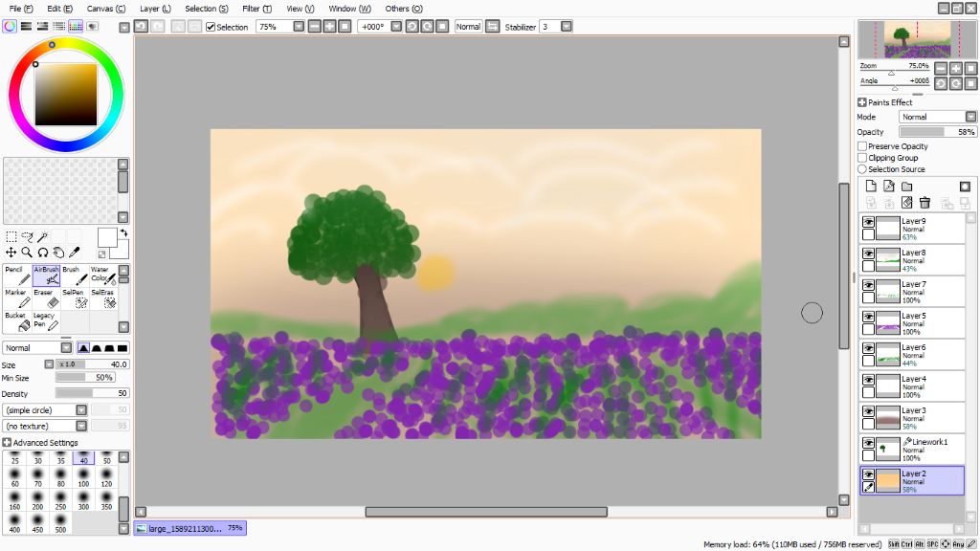Select the Pencil tool
The height and width of the screenshot is (551, 980).
point(17,275)
